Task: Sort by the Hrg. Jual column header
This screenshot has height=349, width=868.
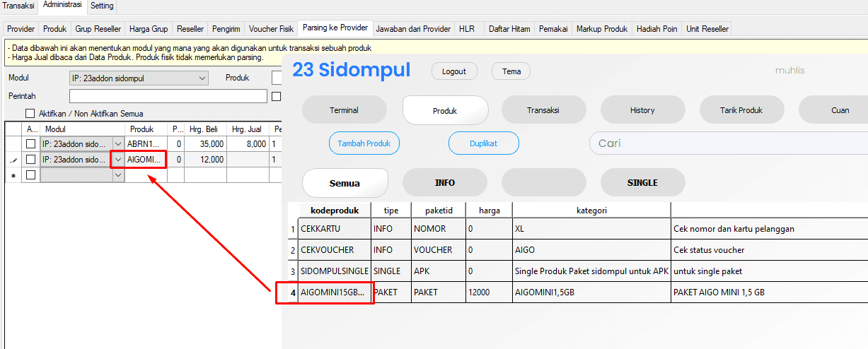Action: (248, 129)
